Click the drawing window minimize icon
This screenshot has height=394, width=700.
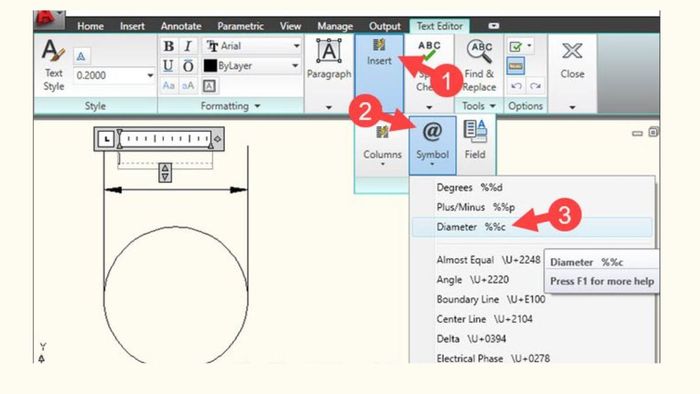[x=637, y=133]
